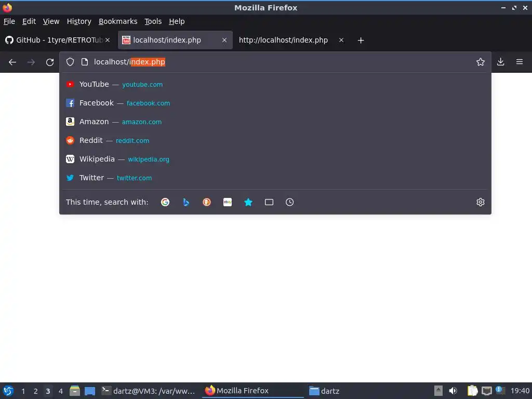The width and height of the screenshot is (532, 399).
Task: Close the localhost/index.php tab
Action: (224, 40)
